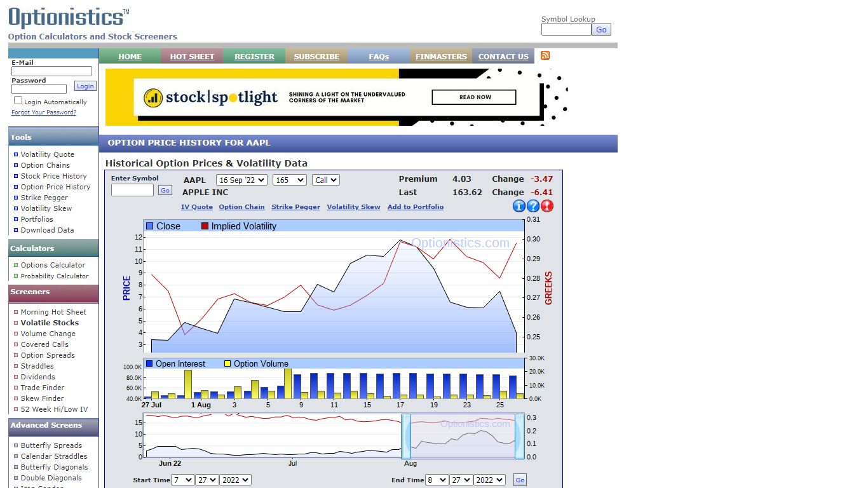
Task: Open Probability Calculator link
Action: [x=55, y=276]
